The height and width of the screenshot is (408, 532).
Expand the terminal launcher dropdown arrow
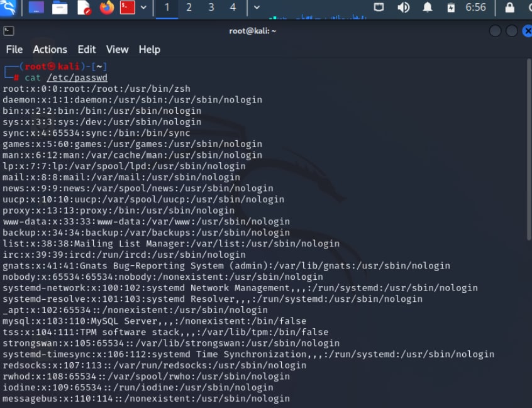(143, 8)
